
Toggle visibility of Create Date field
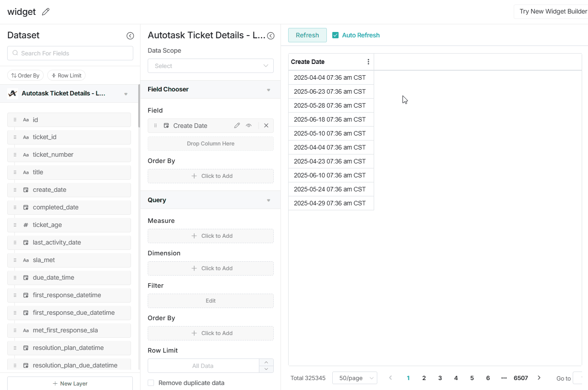tap(249, 126)
